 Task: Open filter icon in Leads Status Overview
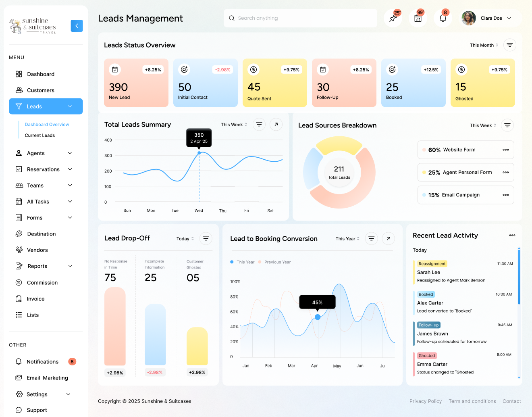[x=509, y=45]
